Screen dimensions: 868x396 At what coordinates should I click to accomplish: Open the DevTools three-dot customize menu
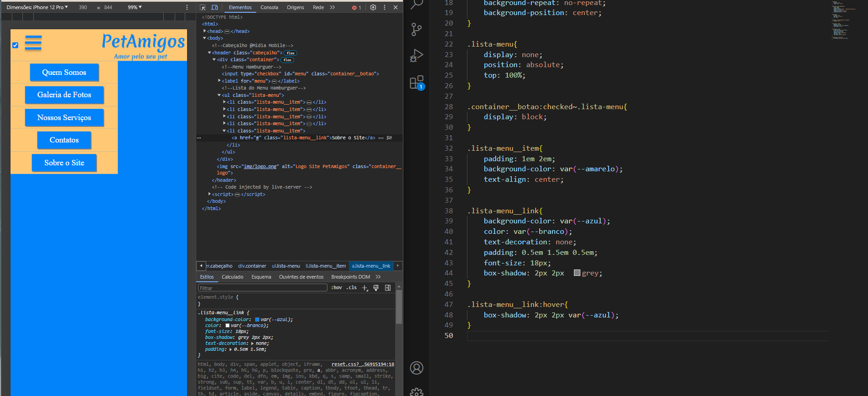point(385,7)
